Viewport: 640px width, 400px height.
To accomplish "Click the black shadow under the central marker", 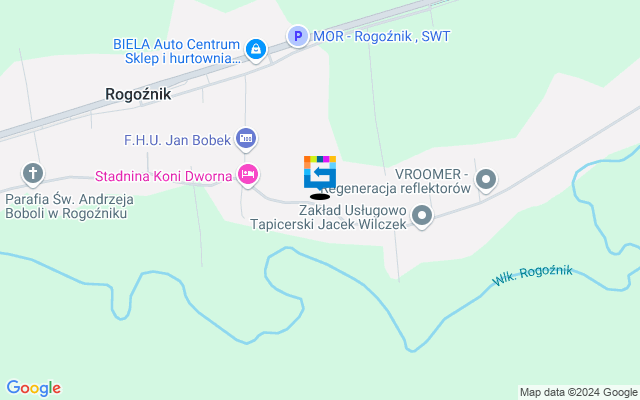I will pos(320,197).
